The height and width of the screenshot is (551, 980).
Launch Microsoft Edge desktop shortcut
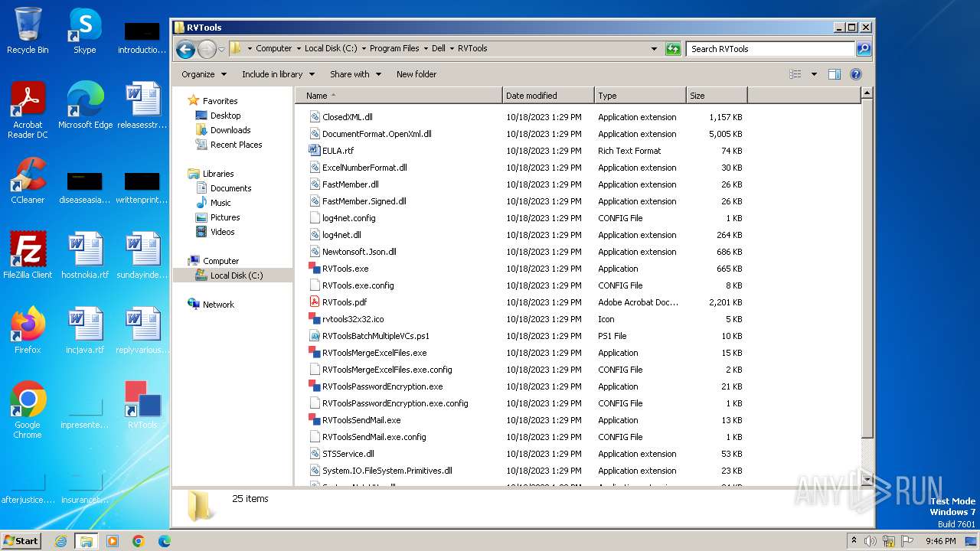click(85, 106)
